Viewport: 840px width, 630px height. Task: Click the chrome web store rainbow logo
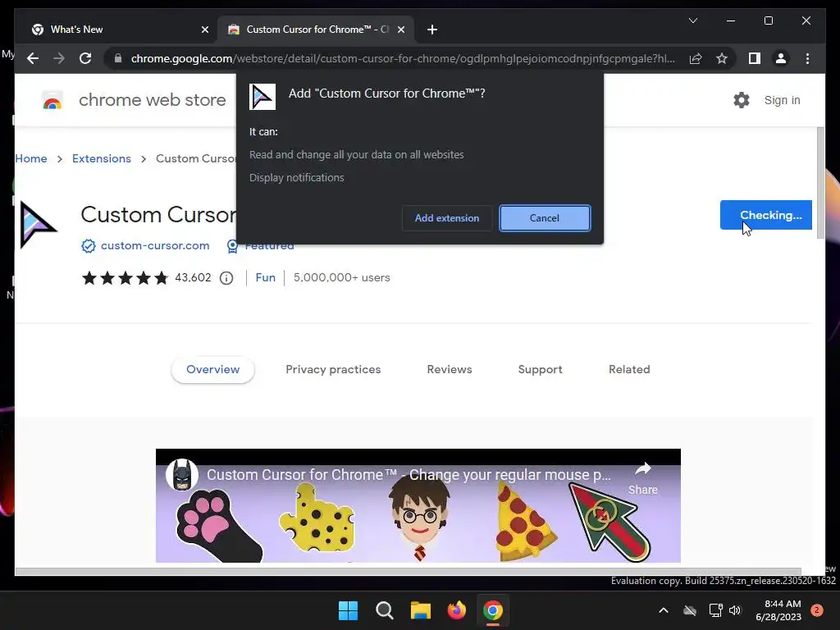[x=52, y=100]
